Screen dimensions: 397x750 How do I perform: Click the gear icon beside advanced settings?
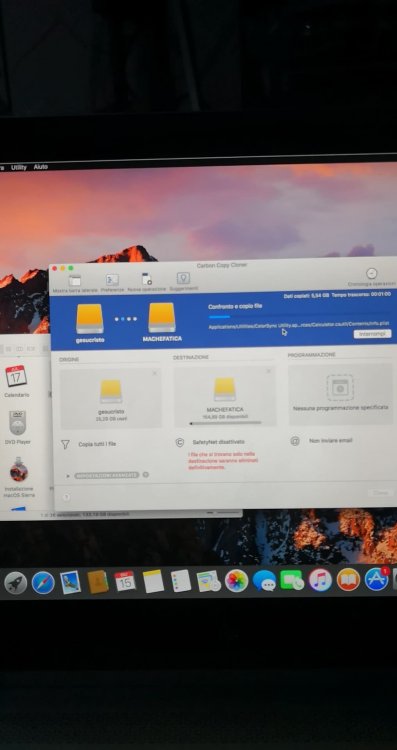(x=145, y=474)
